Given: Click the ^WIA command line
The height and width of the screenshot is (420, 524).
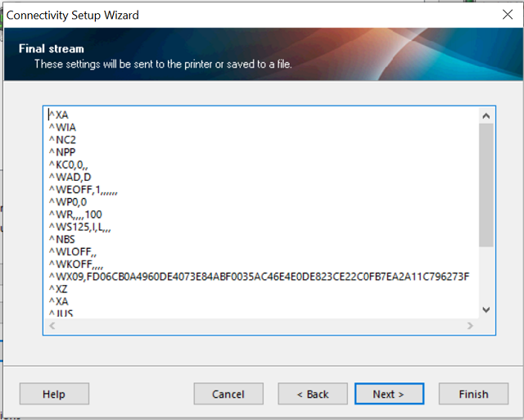Looking at the screenshot, I should coord(63,128).
